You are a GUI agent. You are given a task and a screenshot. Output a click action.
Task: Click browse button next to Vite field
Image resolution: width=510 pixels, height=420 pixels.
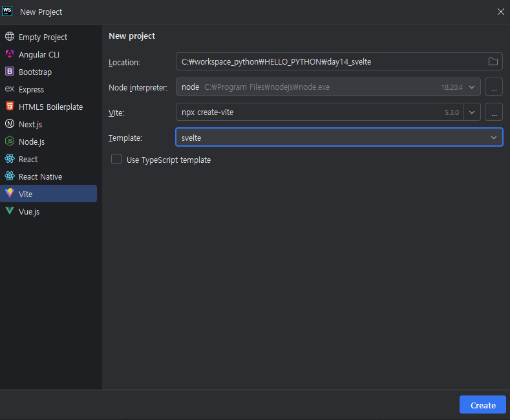(494, 112)
